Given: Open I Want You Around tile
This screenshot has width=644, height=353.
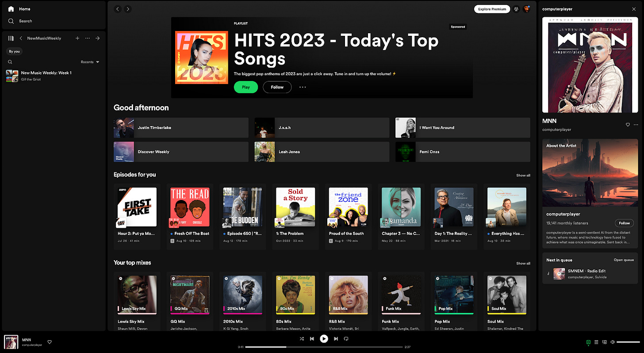Looking at the screenshot, I should tap(463, 127).
